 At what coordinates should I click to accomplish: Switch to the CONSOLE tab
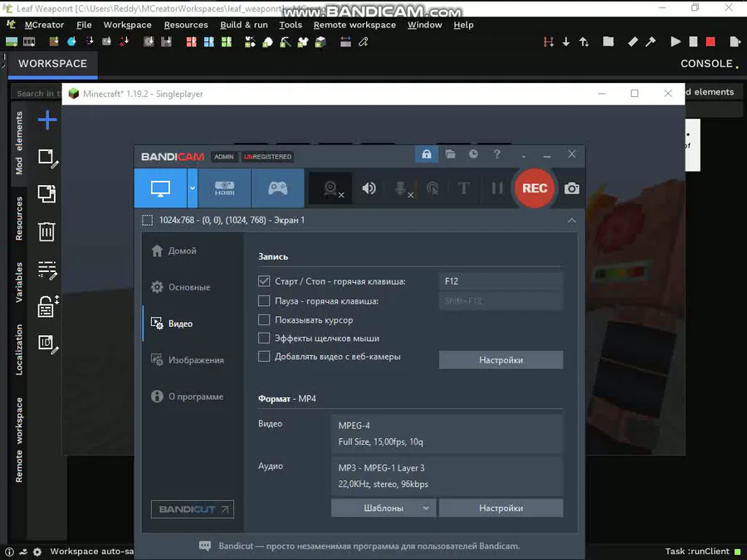click(709, 64)
